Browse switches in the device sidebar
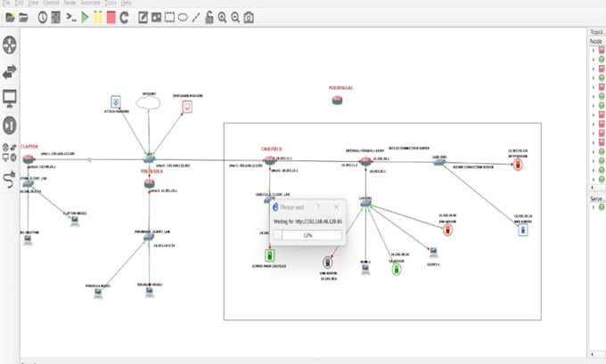 [x=10, y=71]
